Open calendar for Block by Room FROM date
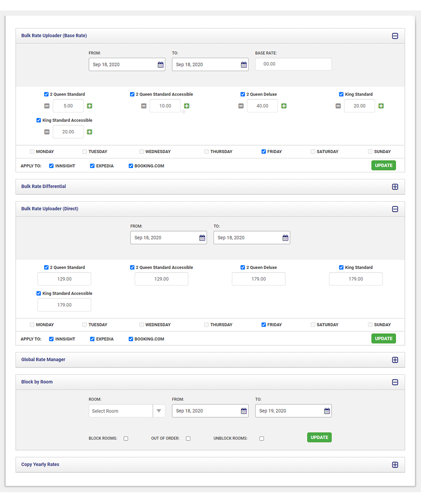 [244, 411]
